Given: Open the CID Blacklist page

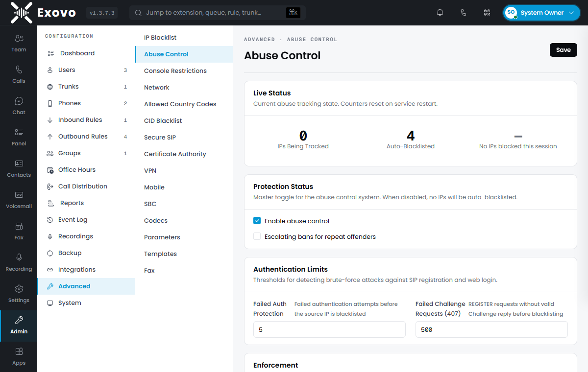Looking at the screenshot, I should [x=184, y=121].
